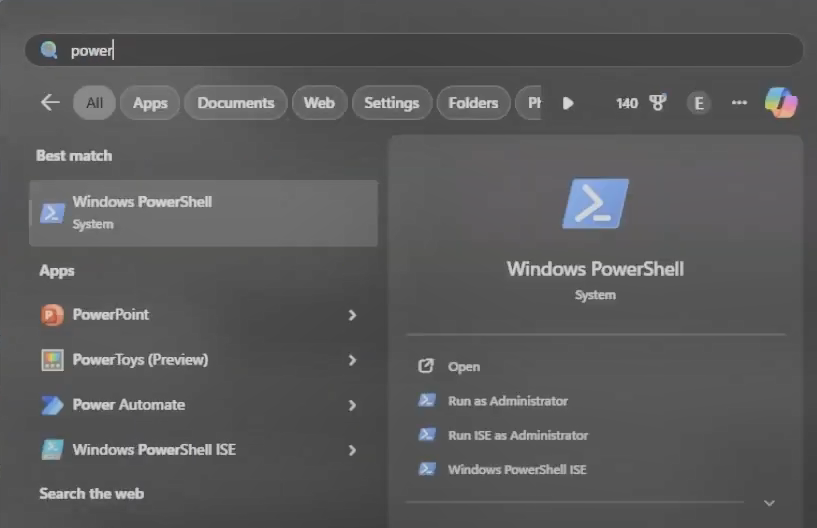Select the All filter tab
The height and width of the screenshot is (528, 817).
pos(94,103)
